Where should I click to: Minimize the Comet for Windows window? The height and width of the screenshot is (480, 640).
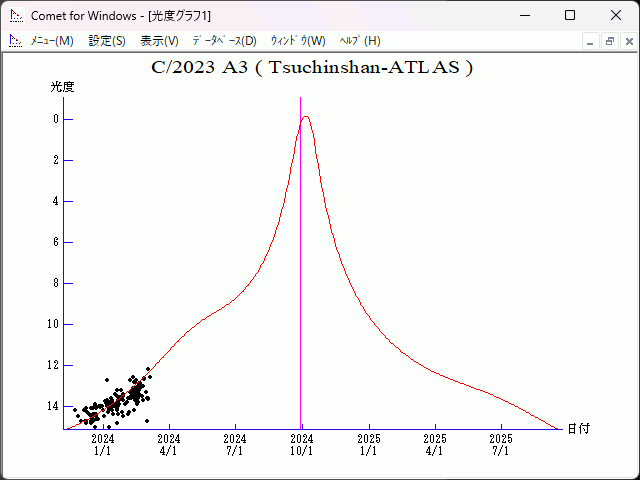pos(525,16)
